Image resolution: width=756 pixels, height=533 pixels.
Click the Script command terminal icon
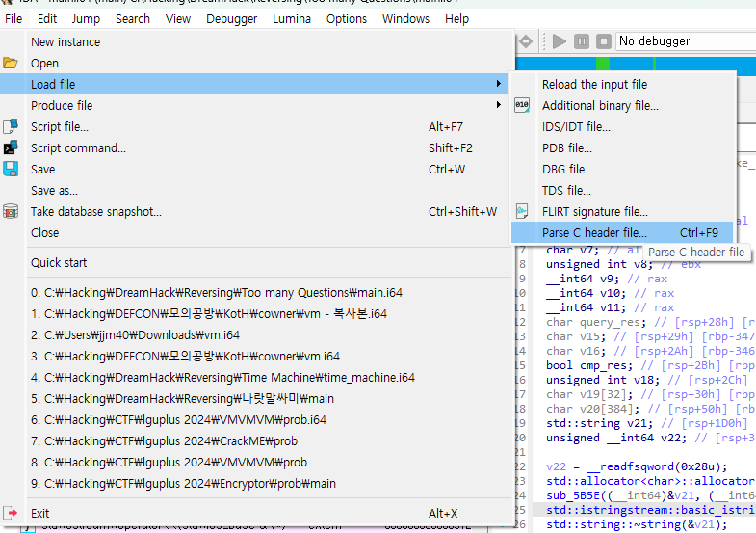(11, 148)
